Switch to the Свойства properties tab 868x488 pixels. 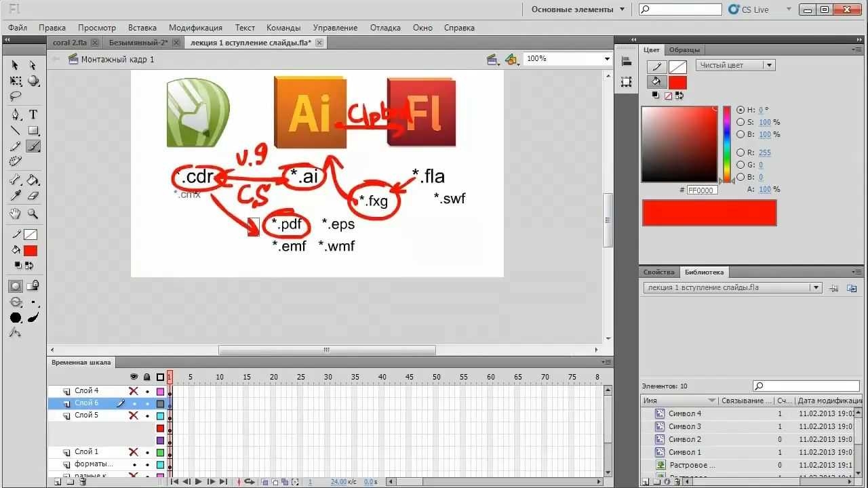(659, 272)
